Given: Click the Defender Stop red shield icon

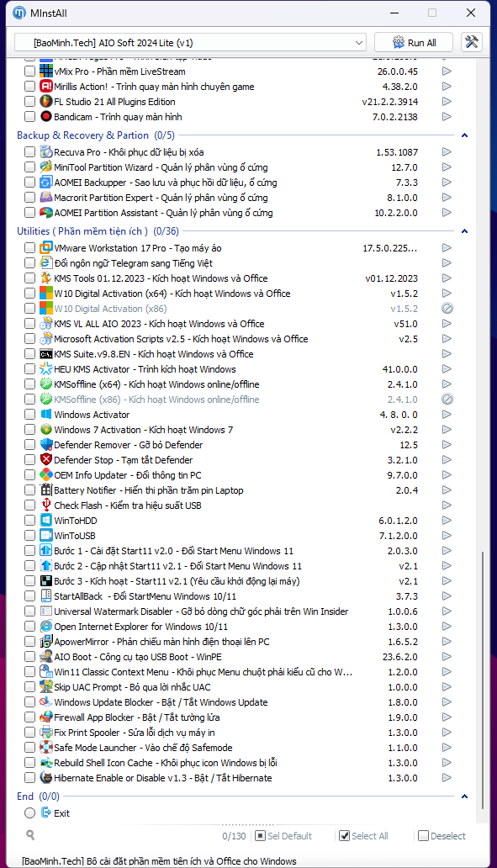Looking at the screenshot, I should [x=46, y=460].
